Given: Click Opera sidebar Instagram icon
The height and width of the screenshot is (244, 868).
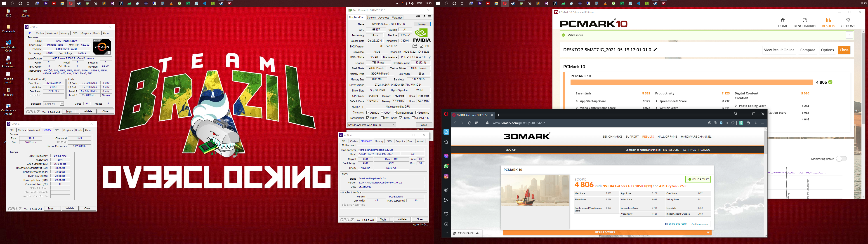Looking at the screenshot, I should point(446,176).
